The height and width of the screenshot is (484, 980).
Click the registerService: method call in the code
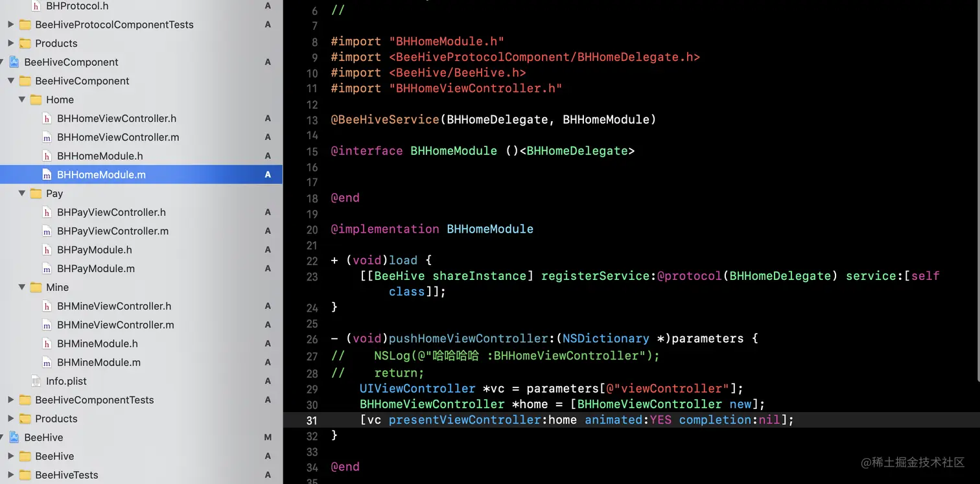598,276
